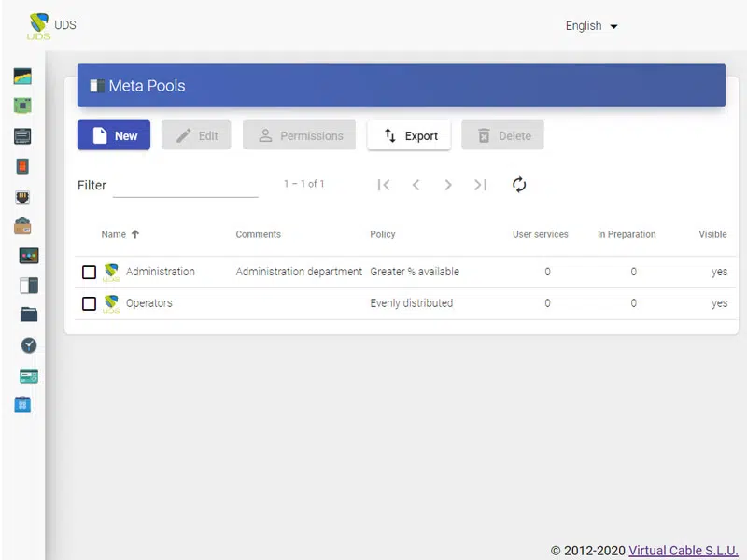
Task: Open the dark ID card Authenticators sidebar icon
Action: point(22,136)
